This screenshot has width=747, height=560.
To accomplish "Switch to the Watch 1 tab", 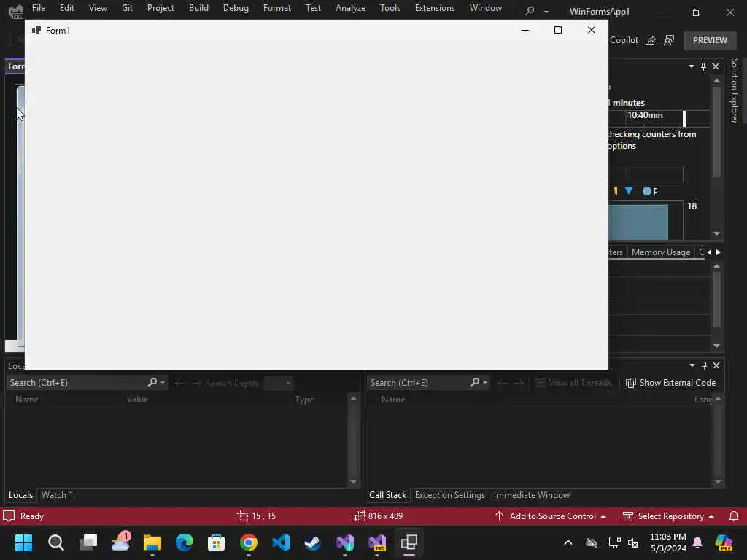I will tap(57, 495).
